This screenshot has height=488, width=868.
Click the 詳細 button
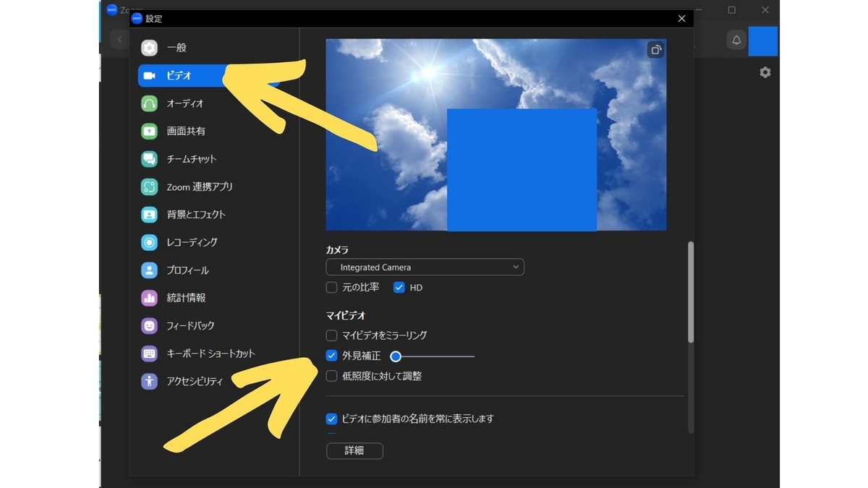(354, 450)
